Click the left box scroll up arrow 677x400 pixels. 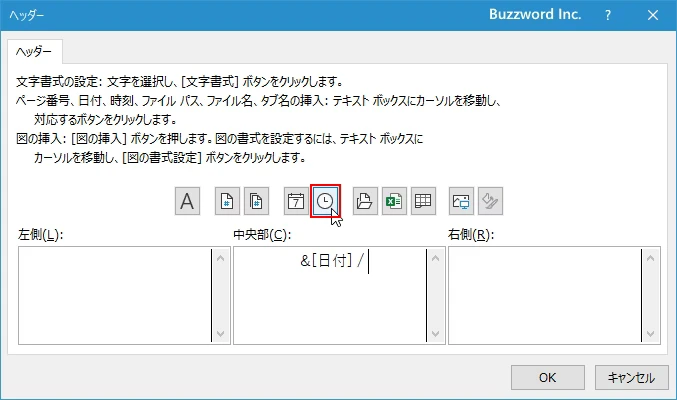click(221, 258)
